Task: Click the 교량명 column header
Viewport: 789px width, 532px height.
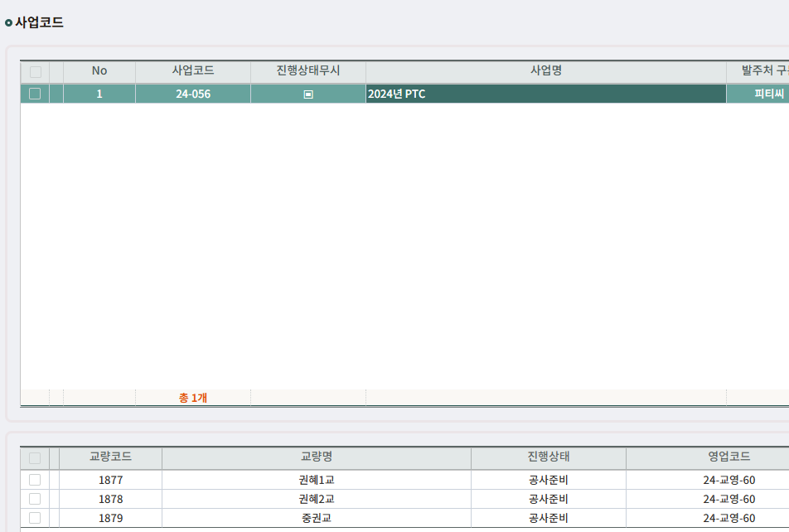Action: pyautogui.click(x=317, y=457)
